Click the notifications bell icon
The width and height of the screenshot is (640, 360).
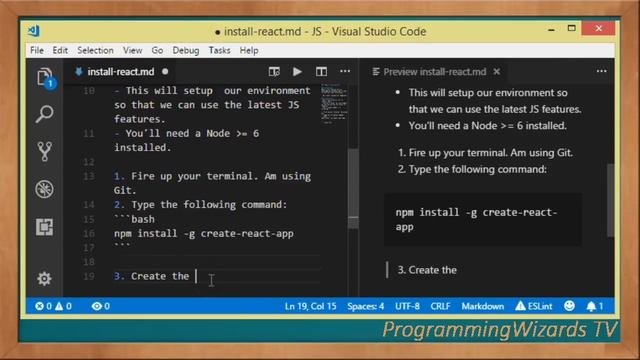[595, 306]
